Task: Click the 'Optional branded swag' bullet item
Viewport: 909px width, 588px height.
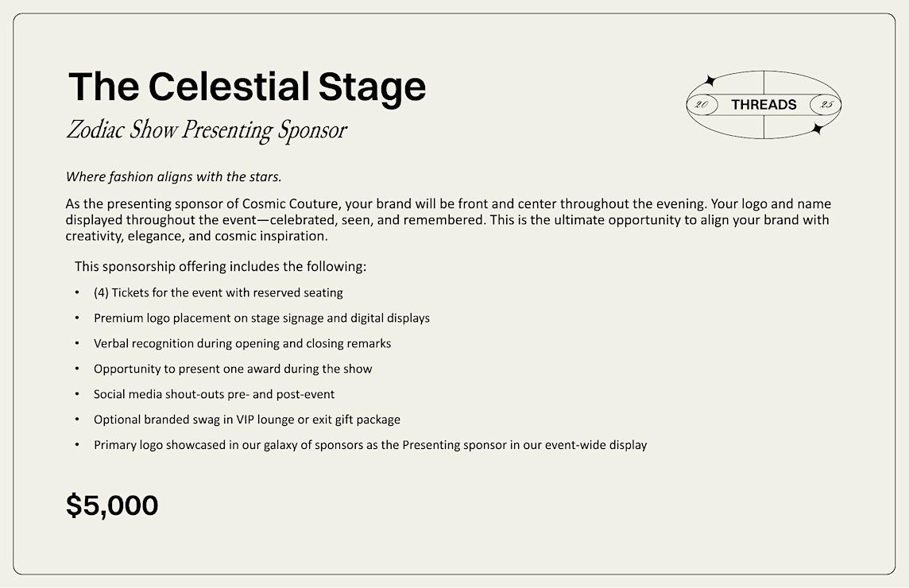Action: 247,420
